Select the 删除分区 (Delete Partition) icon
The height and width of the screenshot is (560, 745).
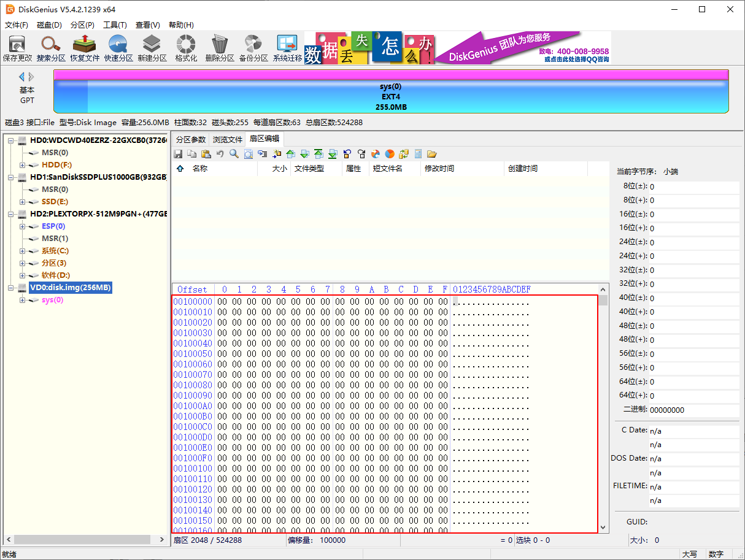(218, 48)
